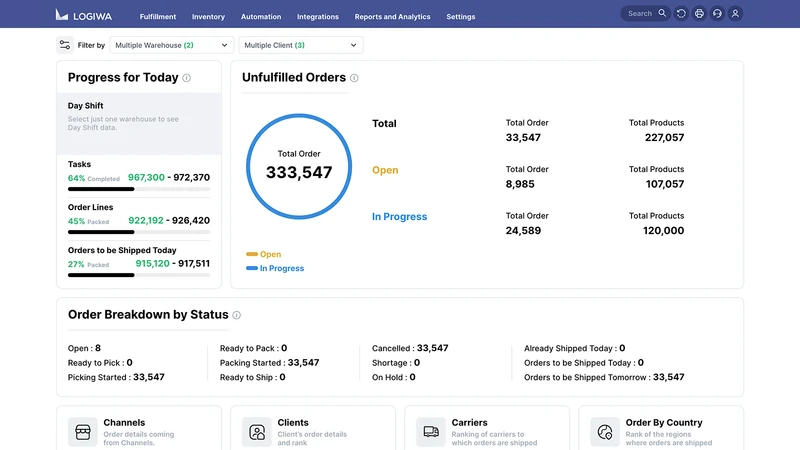Open the Inventory menu
Image resolution: width=800 pixels, height=450 pixels.
[208, 17]
